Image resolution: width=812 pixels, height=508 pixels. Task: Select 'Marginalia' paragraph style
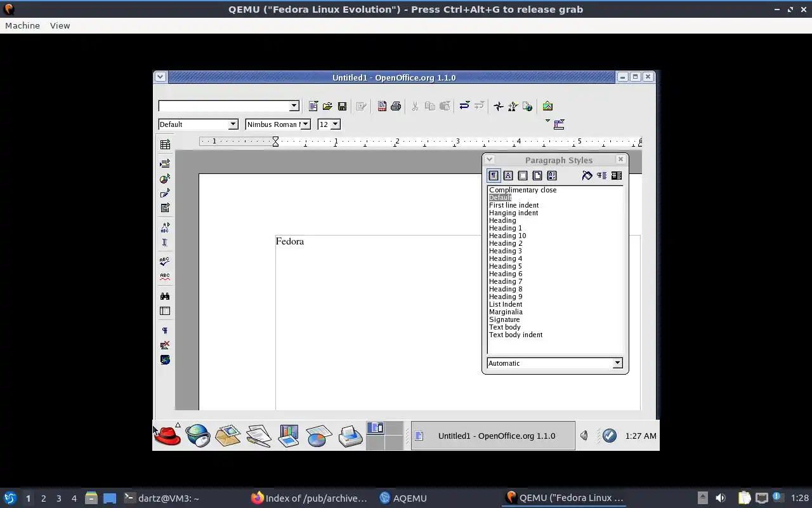point(506,312)
